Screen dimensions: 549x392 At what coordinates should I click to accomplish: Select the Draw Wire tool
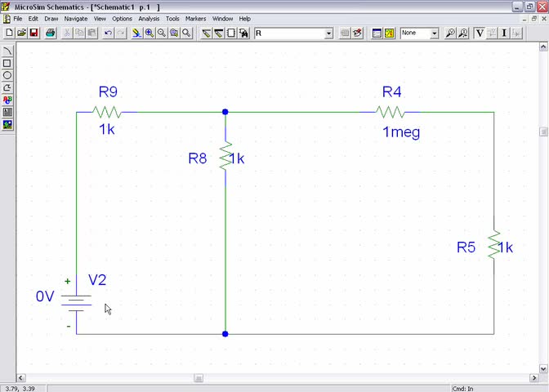click(206, 33)
